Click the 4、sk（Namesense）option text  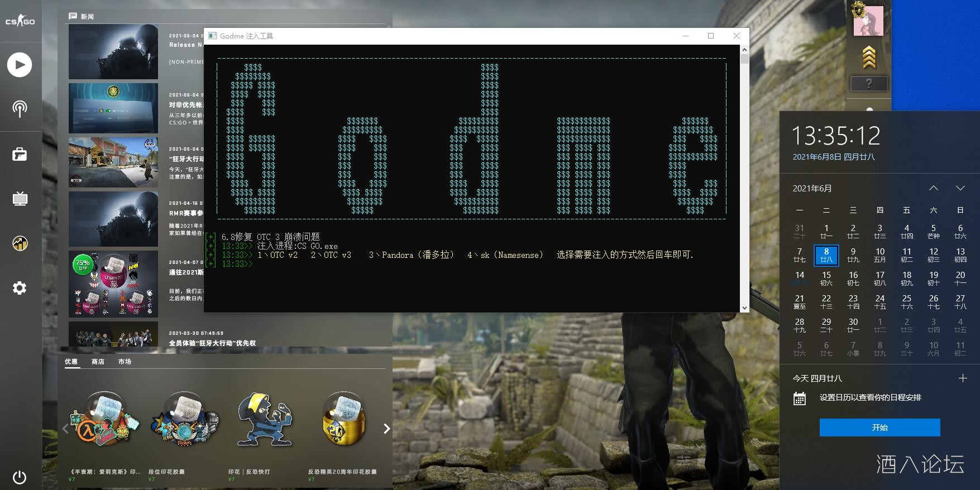coord(505,255)
